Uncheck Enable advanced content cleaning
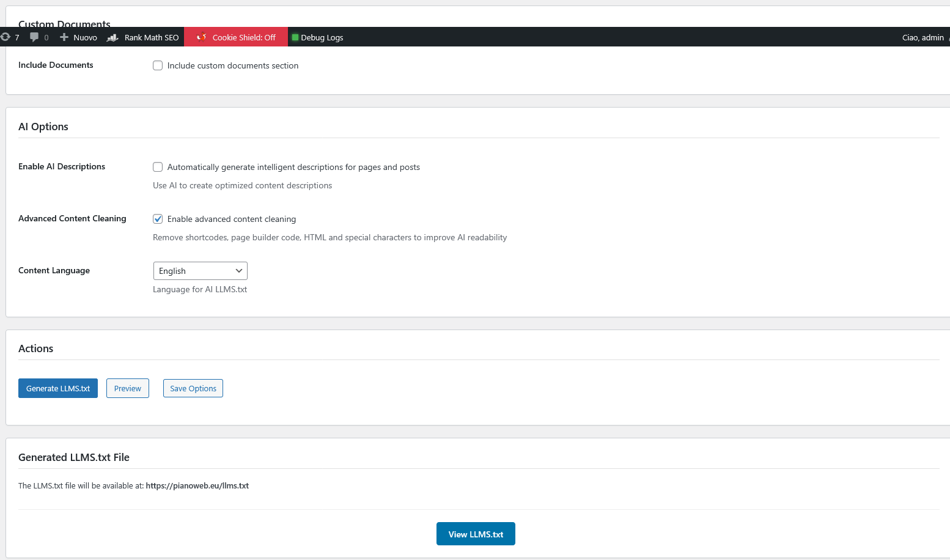The width and height of the screenshot is (950, 560). (x=158, y=219)
